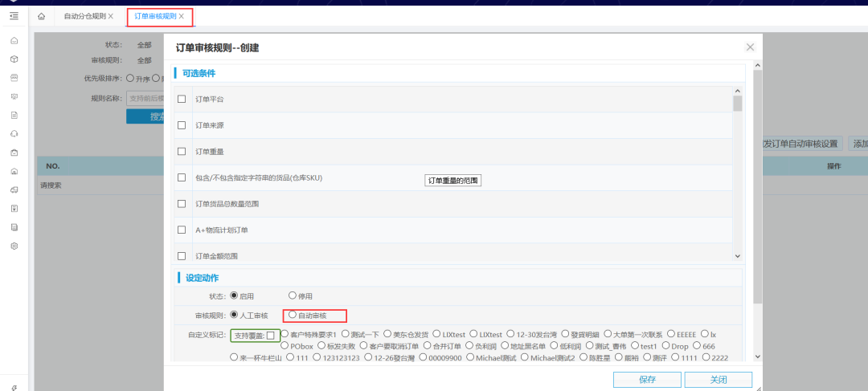868x391 pixels.
Task: Check the 订单平台 condition checkbox
Action: click(182, 99)
